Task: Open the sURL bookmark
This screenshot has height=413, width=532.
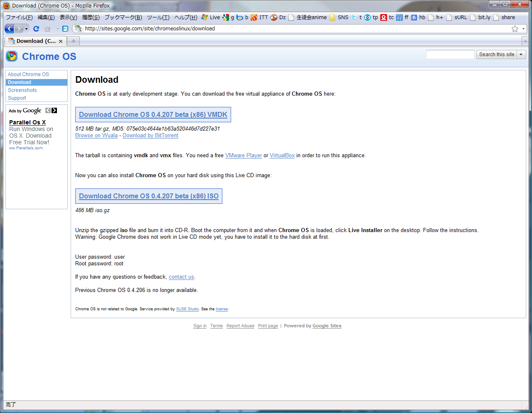Action: click(x=457, y=17)
